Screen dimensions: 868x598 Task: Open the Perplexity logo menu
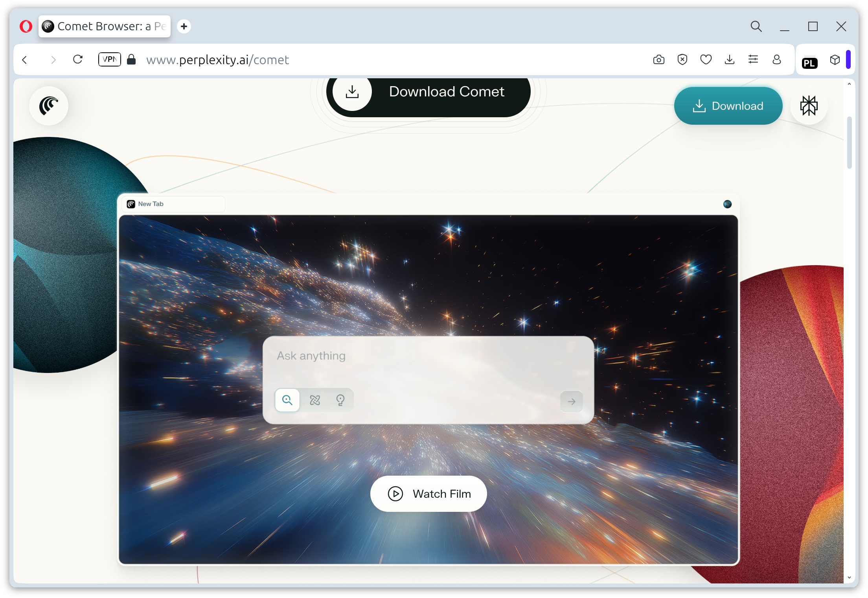[x=809, y=106]
